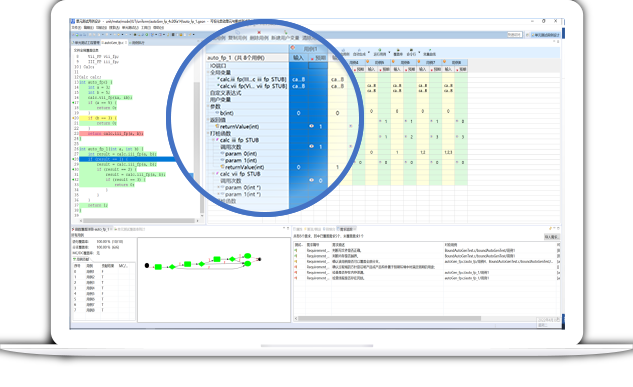Expand the param 1(int *) node
The height and width of the screenshot is (387, 633).
click(218, 194)
